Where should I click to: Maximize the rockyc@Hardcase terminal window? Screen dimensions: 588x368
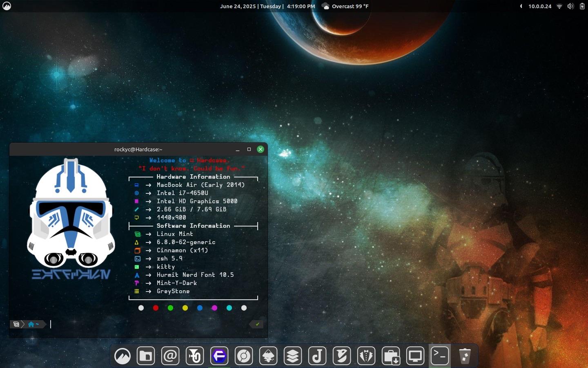point(249,149)
